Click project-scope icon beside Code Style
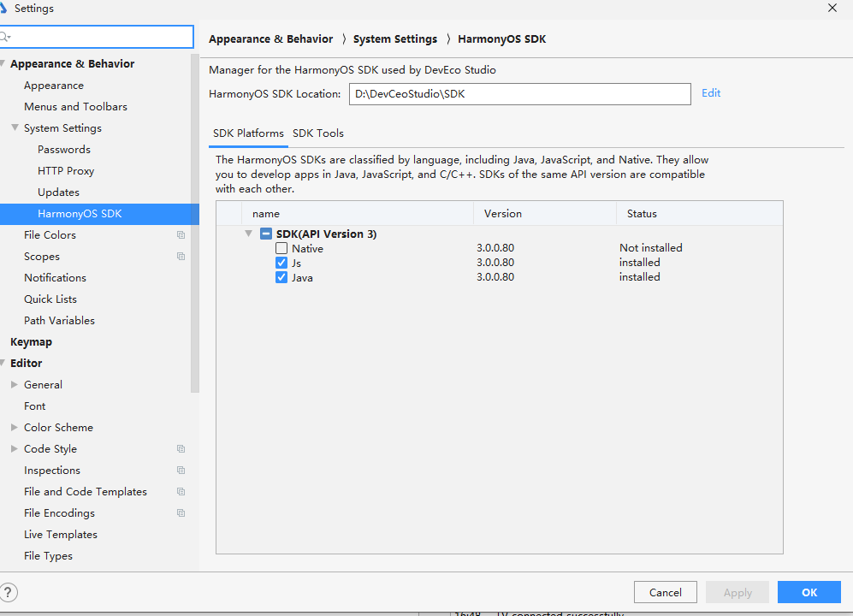Screen dimensions: 853x616 pos(181,449)
